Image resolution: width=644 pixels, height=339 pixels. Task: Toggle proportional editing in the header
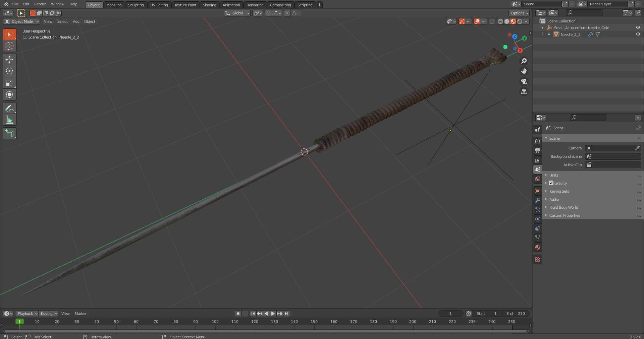(287, 13)
